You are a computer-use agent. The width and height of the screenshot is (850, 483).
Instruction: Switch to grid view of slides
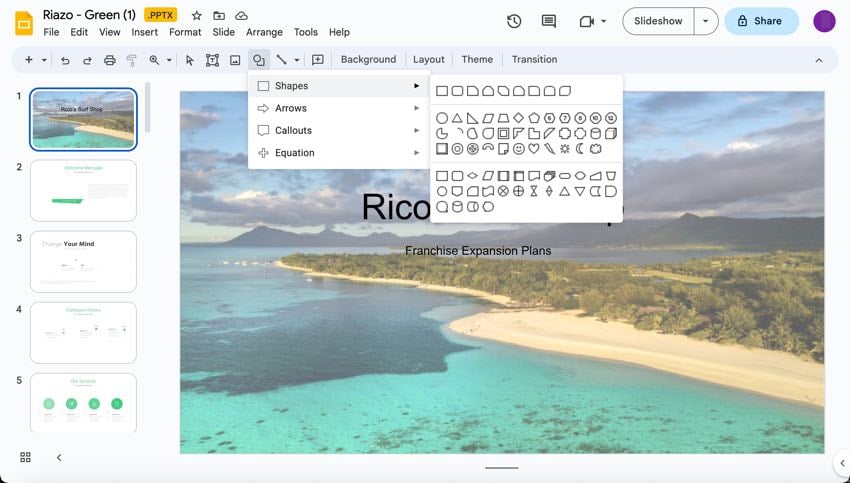tap(25, 457)
